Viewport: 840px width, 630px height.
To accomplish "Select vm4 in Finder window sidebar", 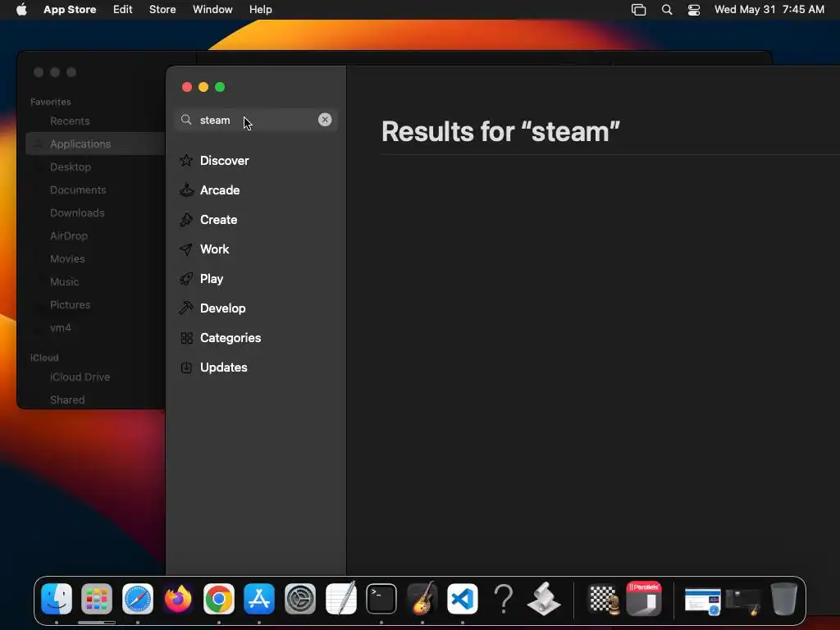I will 61,328.
